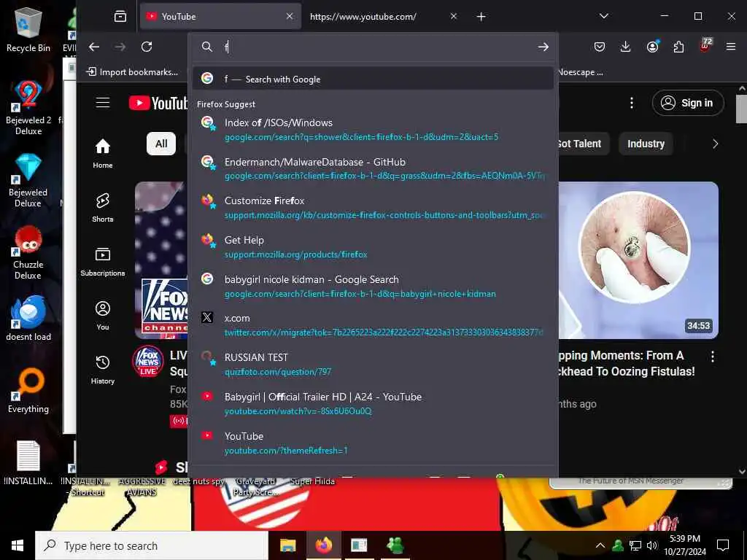
Task: Open File Explorer from the taskbar
Action: click(x=287, y=545)
